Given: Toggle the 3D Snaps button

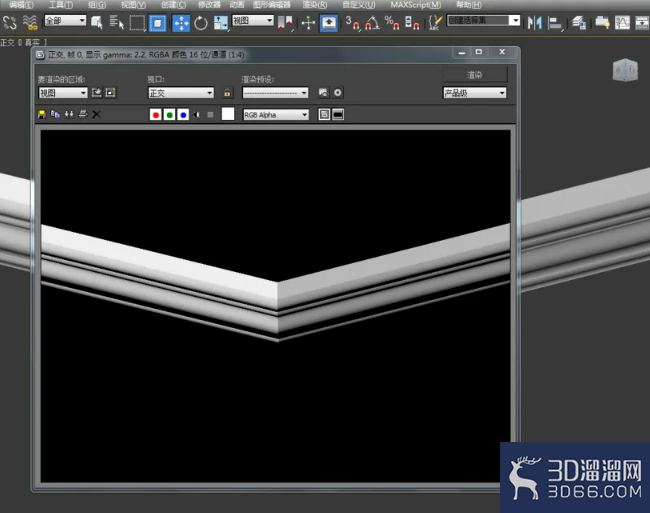Looking at the screenshot, I should click(352, 23).
